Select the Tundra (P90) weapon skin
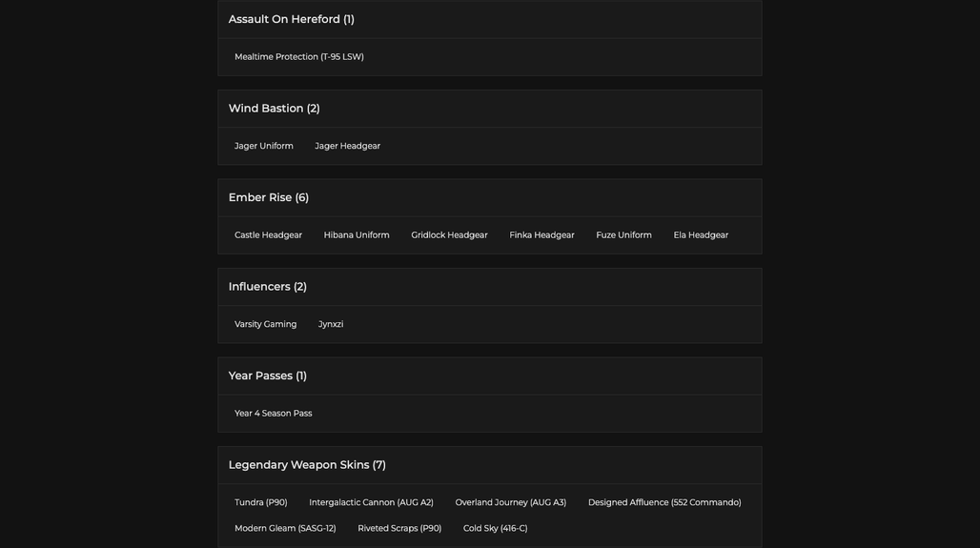This screenshot has width=980, height=548. [x=260, y=502]
